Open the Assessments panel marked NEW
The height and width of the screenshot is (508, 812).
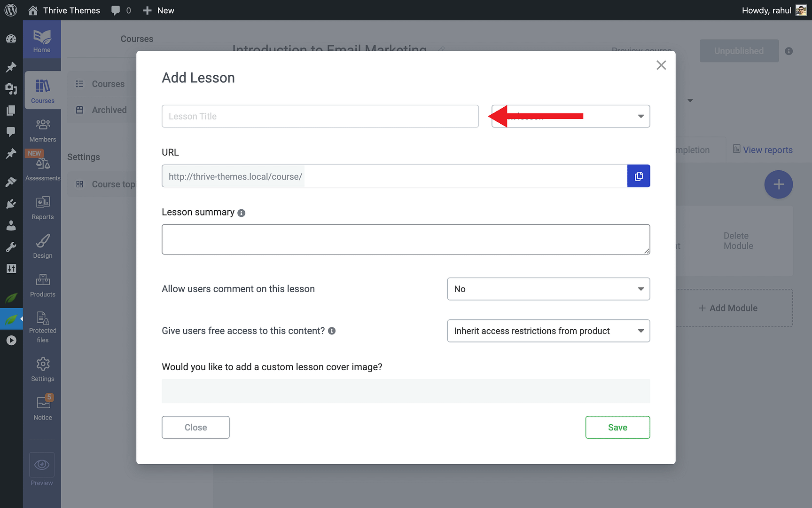pyautogui.click(x=42, y=165)
